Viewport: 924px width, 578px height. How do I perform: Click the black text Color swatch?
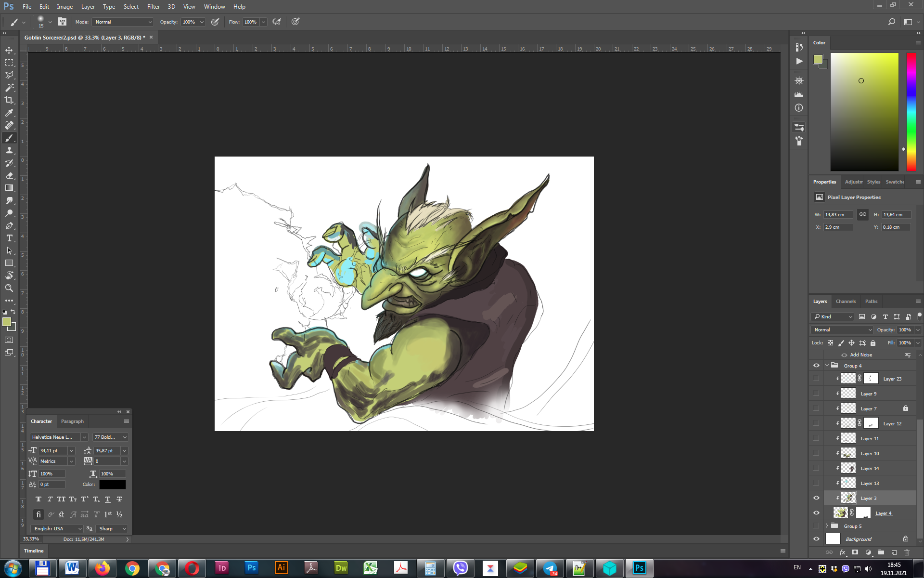pyautogui.click(x=112, y=485)
